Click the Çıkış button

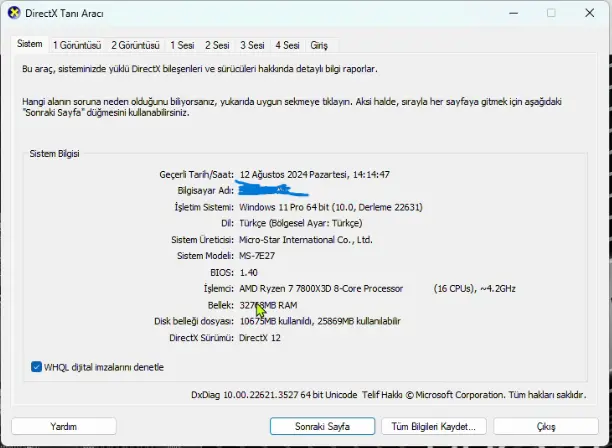[x=546, y=426]
